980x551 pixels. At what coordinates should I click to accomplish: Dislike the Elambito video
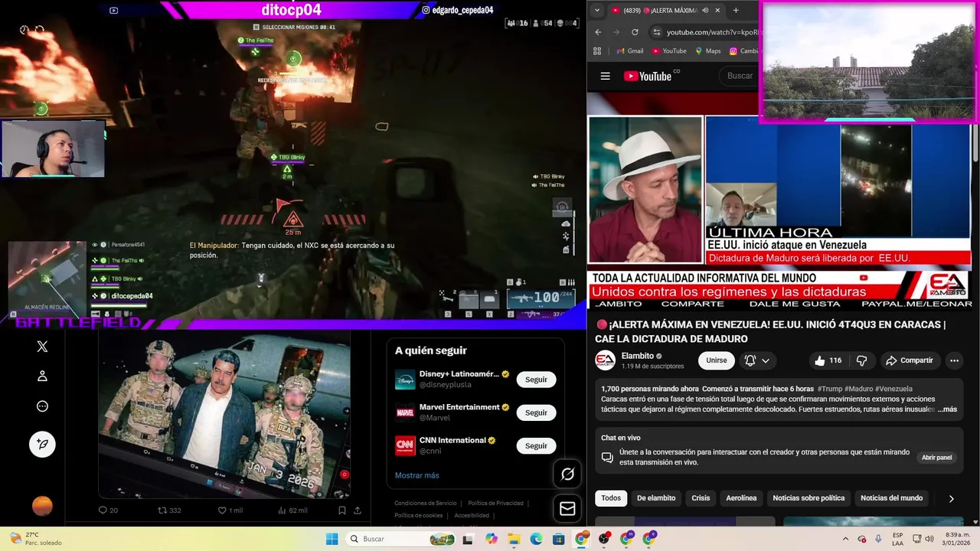861,360
